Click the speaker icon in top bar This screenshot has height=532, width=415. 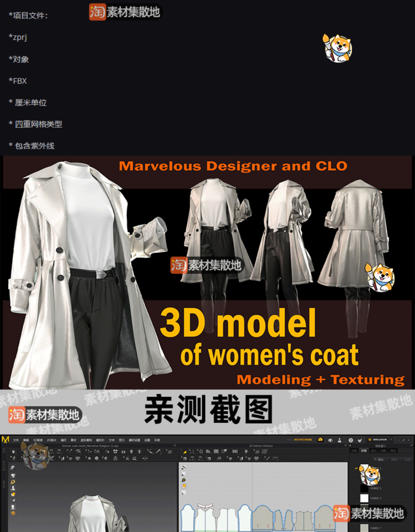(330, 440)
